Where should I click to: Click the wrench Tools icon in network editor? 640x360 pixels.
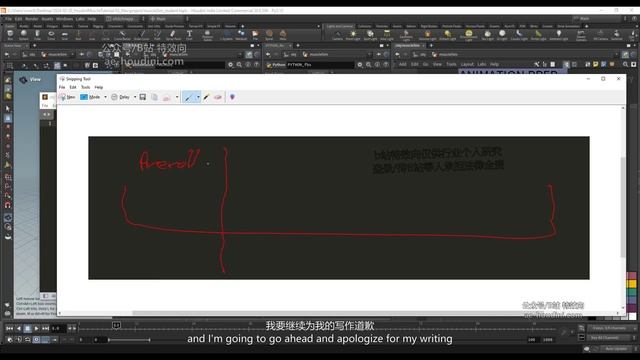click(536, 64)
